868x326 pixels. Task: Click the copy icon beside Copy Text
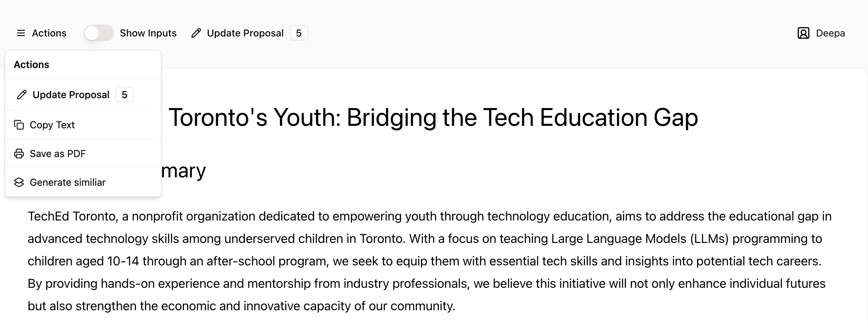coord(19,125)
